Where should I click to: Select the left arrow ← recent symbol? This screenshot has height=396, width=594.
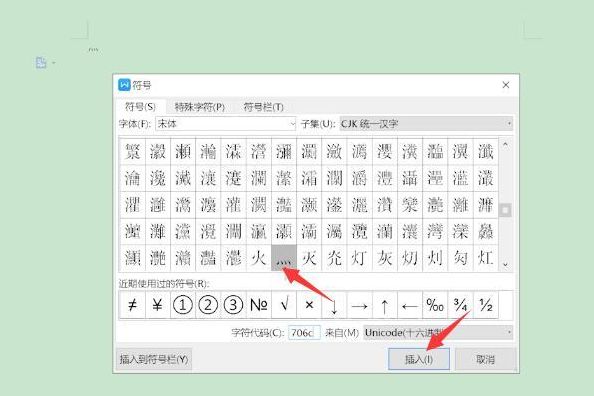[x=410, y=305]
